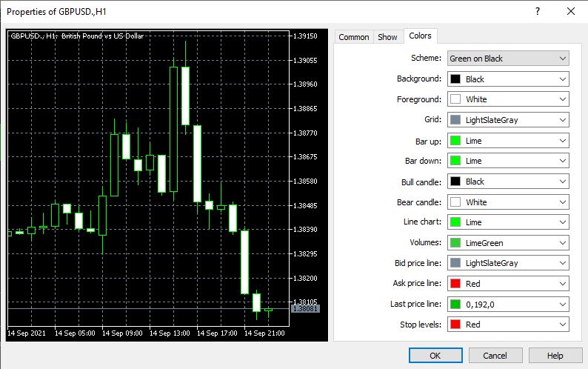
Task: Expand the Line chart color dropdown arrow
Action: pos(563,222)
